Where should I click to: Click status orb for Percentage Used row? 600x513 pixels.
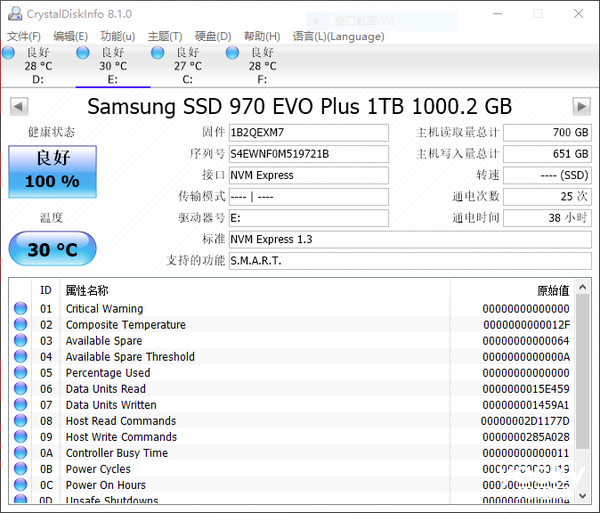pos(21,373)
